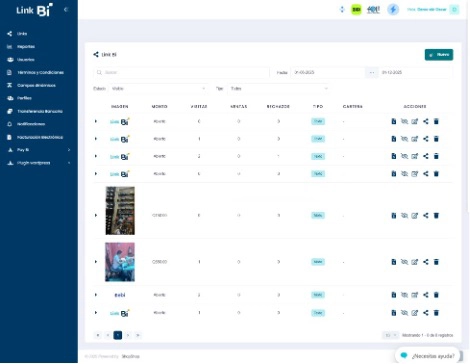Click the edit icon in the bebi row
The height and width of the screenshot is (364, 470).
(x=415, y=295)
